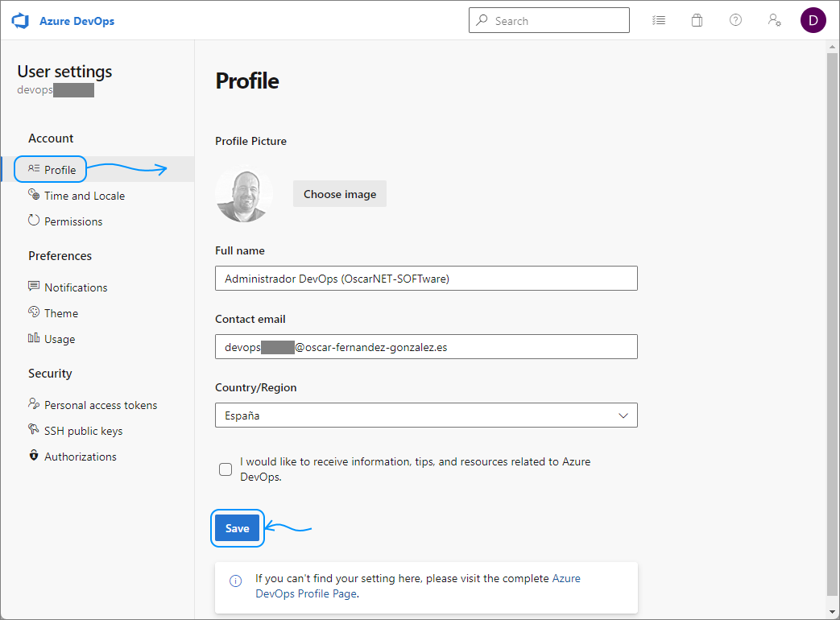Click the Profile sidebar icon

(34, 168)
